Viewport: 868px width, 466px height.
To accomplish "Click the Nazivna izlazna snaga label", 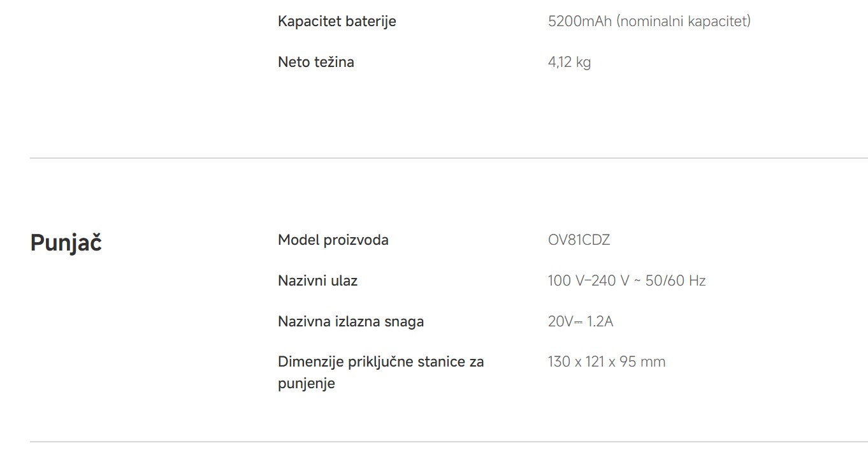I will click(351, 321).
